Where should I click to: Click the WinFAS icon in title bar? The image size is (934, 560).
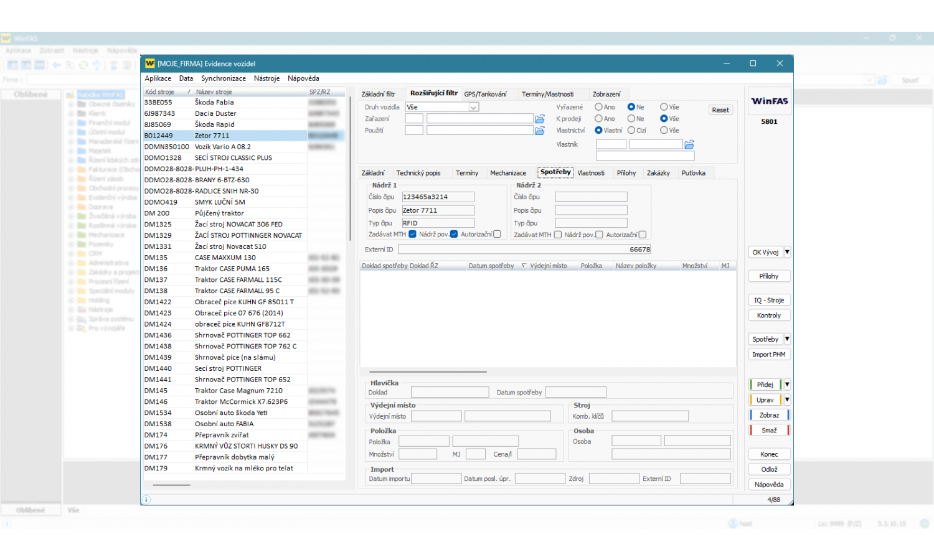tap(149, 63)
